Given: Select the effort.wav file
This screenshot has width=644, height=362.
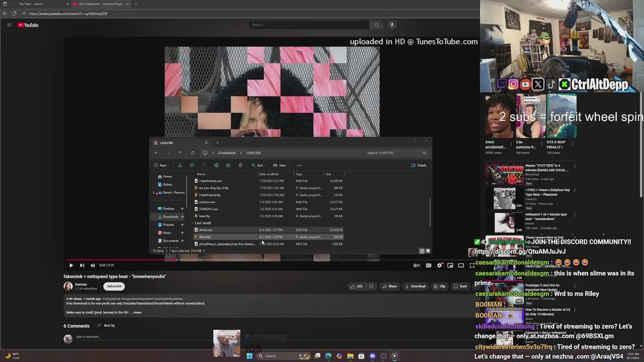Looking at the screenshot, I should [x=269, y=230].
